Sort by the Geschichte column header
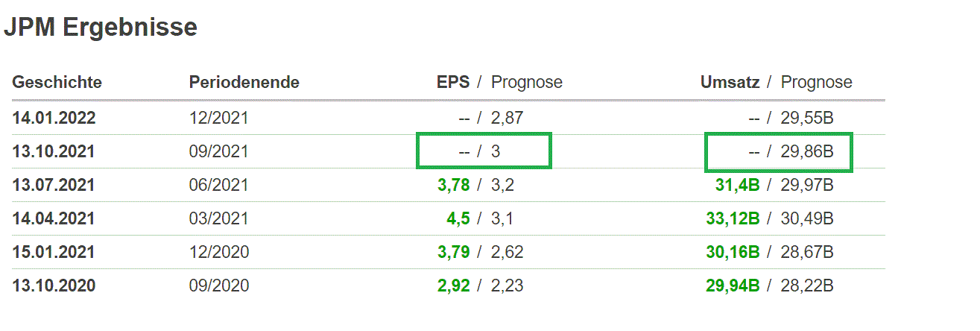This screenshot has height=331, width=980. coord(57,82)
